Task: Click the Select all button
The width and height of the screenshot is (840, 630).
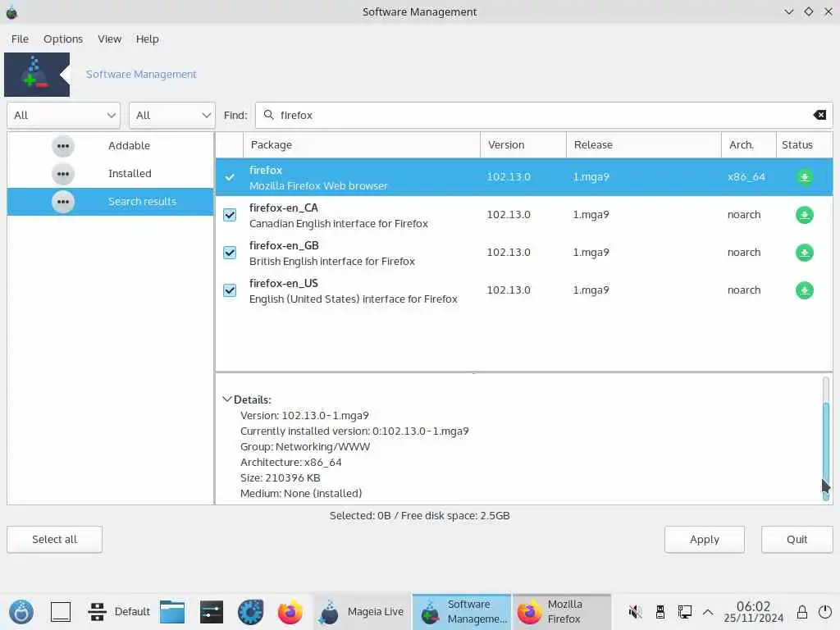Action: tap(55, 540)
